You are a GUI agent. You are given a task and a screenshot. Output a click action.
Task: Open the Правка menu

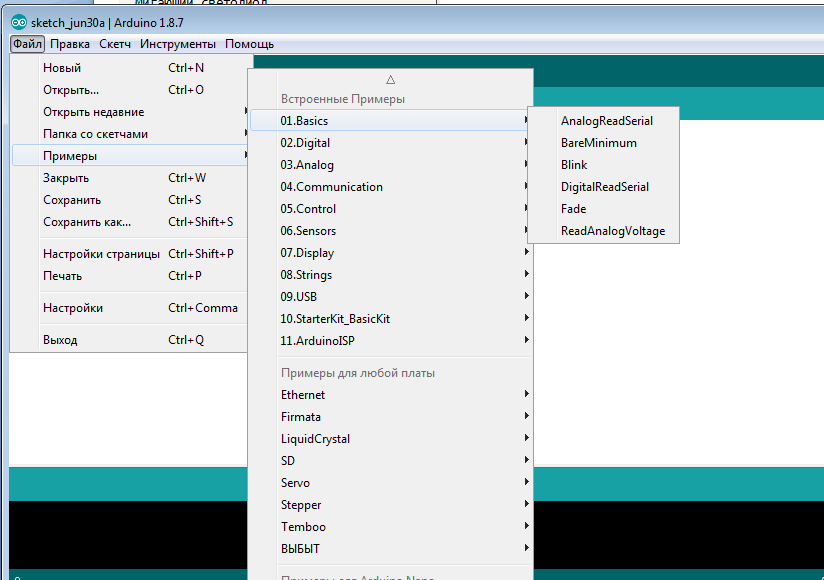point(70,44)
